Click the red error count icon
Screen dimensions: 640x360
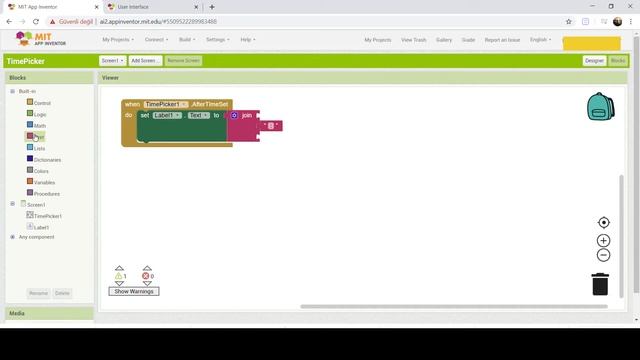click(x=145, y=276)
